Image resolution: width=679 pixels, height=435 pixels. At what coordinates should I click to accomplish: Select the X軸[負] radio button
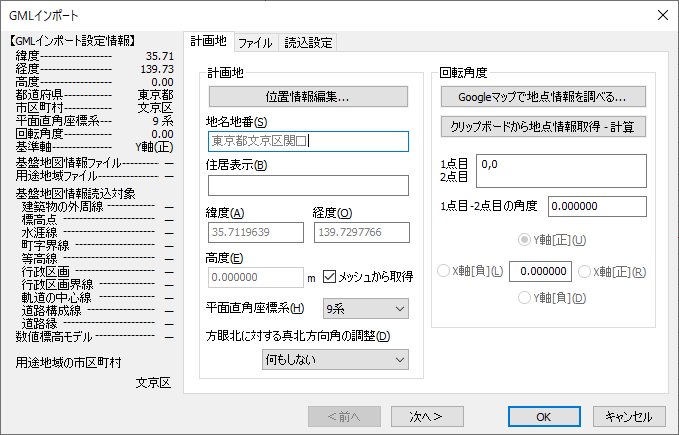[x=445, y=271]
